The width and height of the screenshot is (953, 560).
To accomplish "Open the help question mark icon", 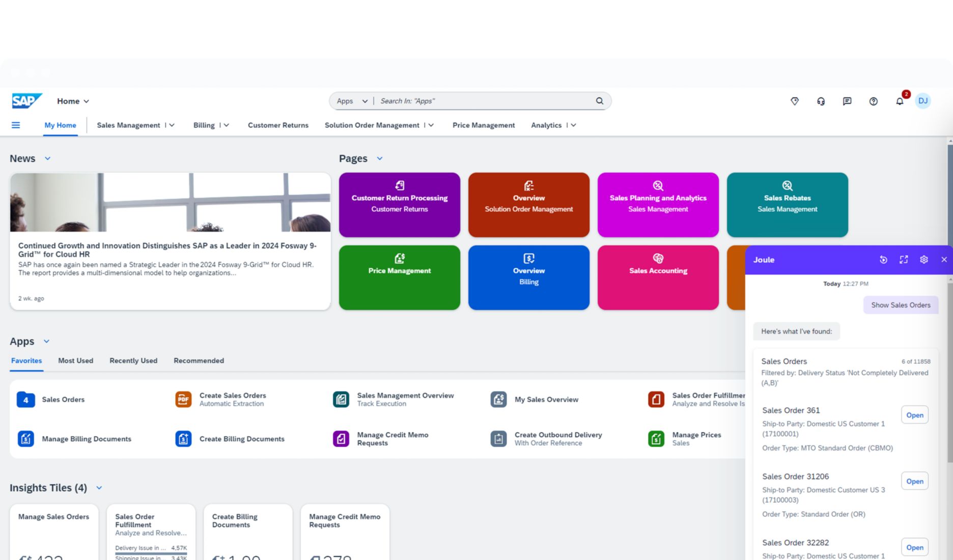I will click(873, 101).
